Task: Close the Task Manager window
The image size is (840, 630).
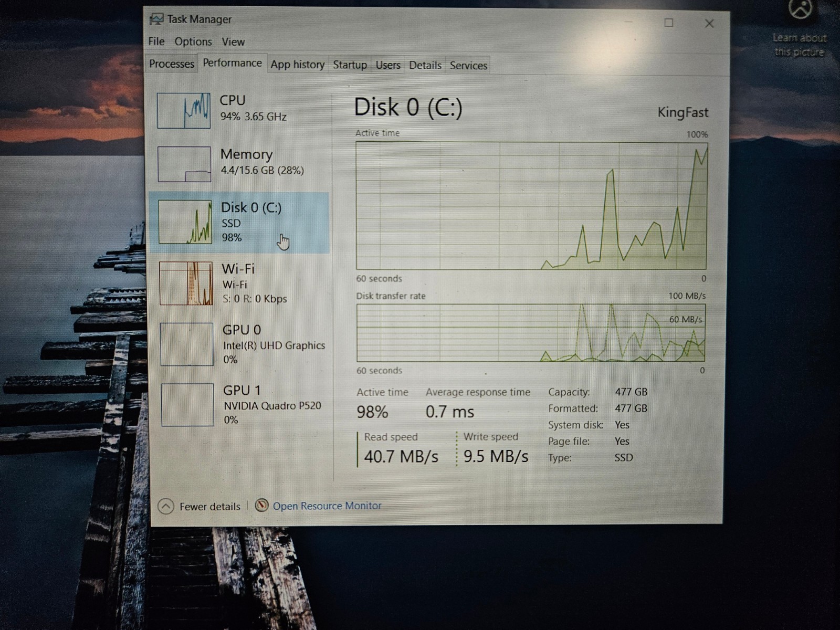Action: tap(709, 23)
